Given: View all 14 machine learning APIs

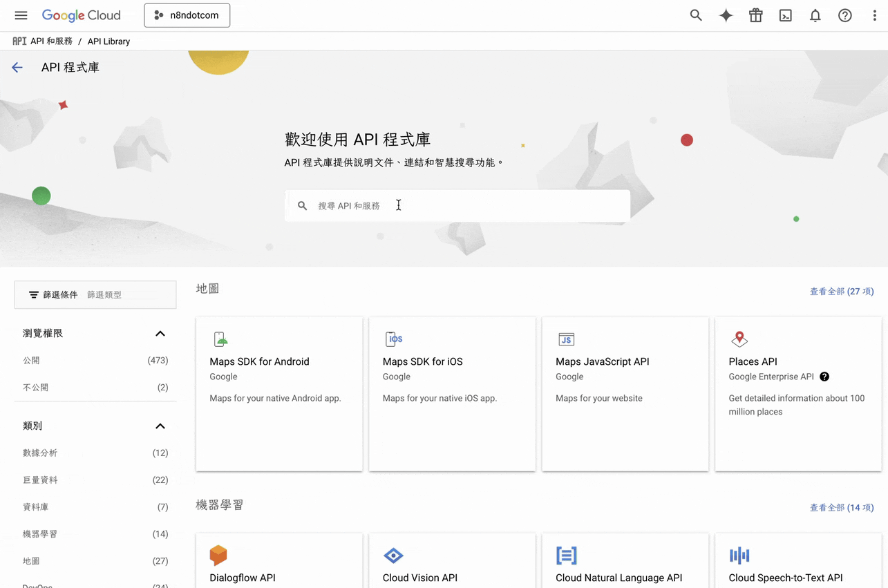Looking at the screenshot, I should (x=842, y=508).
